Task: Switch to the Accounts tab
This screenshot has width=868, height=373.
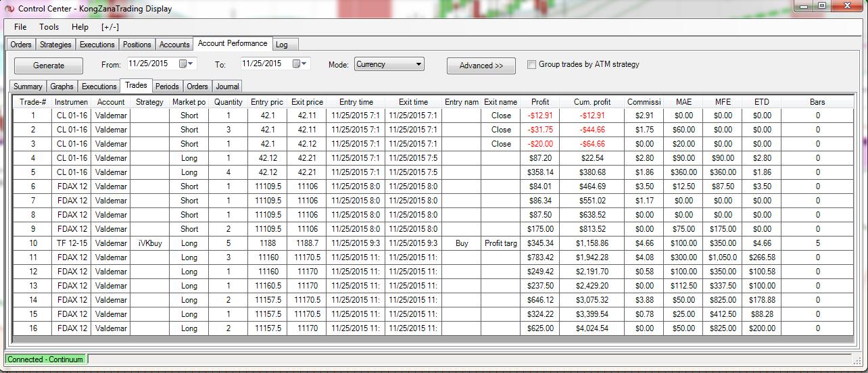Action: [x=174, y=45]
